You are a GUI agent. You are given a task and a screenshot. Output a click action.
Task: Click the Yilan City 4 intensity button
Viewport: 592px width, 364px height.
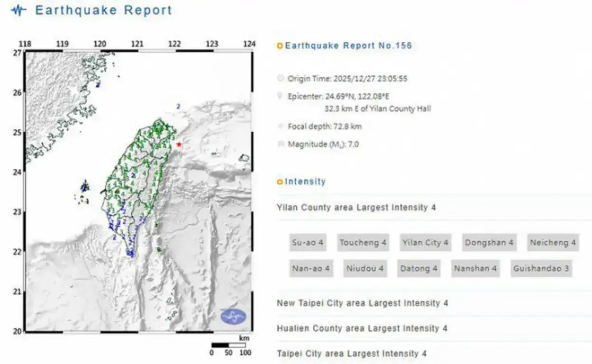click(425, 243)
